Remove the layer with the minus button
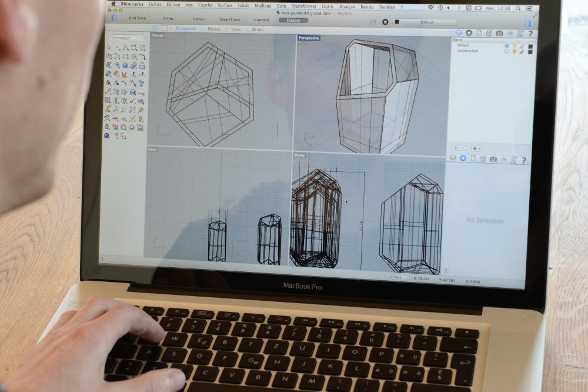588x392 pixels. [462, 148]
